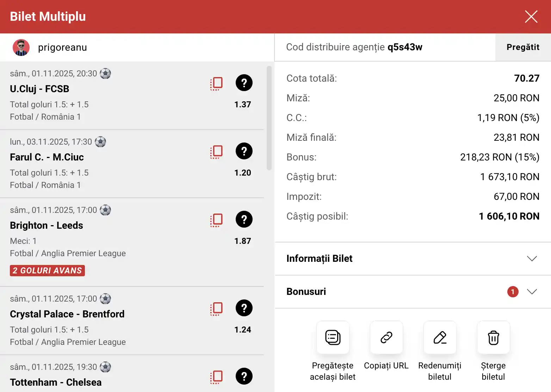Click the 2 GOLURI AVANS badge
Image resolution: width=551 pixels, height=392 pixels.
click(47, 271)
